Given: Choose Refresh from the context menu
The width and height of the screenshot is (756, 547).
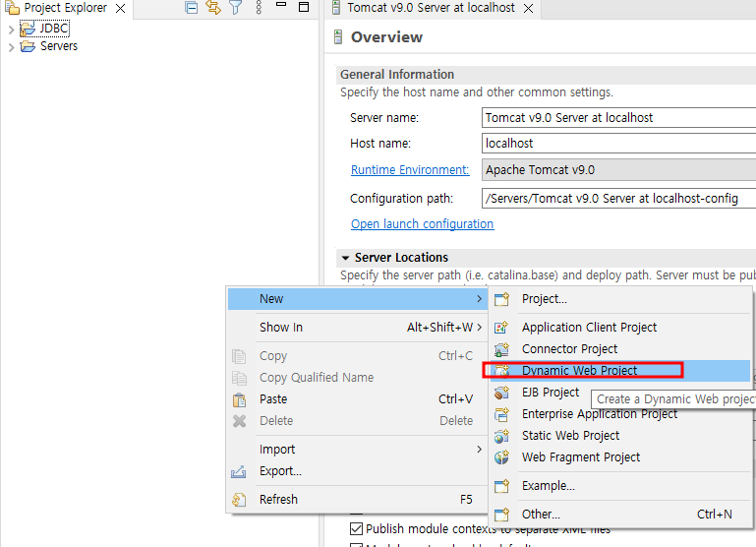Looking at the screenshot, I should [357, 499].
